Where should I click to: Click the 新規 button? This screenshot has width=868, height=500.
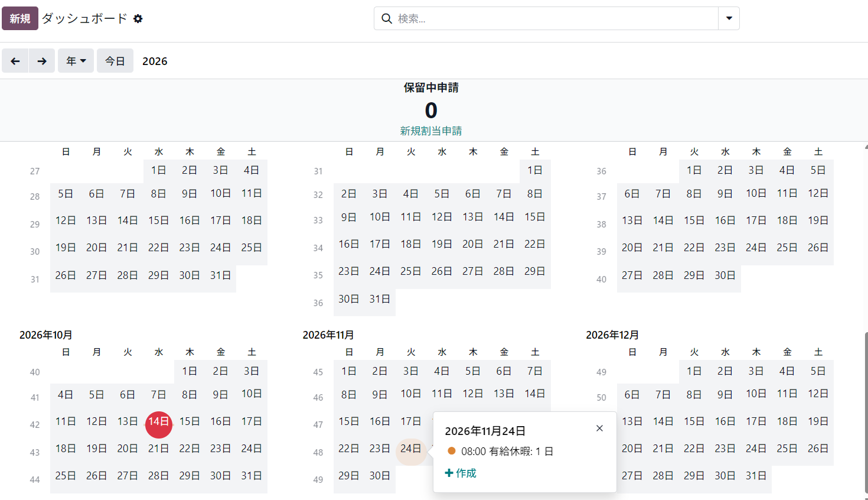pos(20,18)
